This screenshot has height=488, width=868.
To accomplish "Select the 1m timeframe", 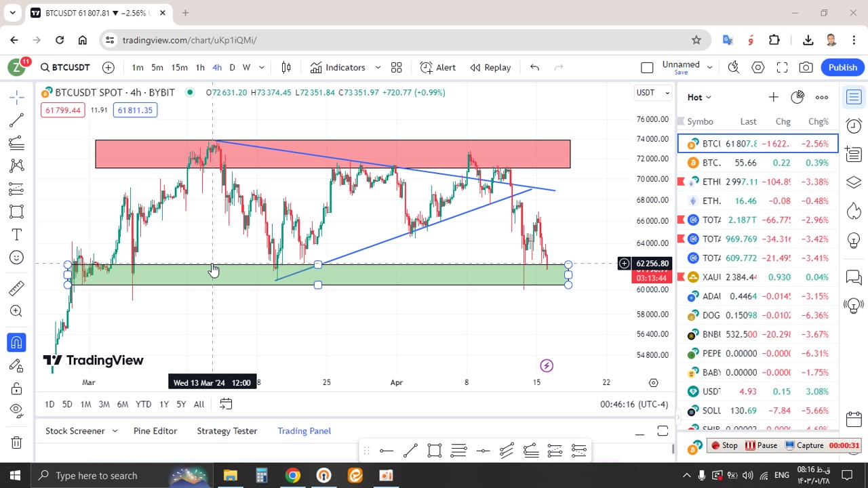I will tap(138, 67).
